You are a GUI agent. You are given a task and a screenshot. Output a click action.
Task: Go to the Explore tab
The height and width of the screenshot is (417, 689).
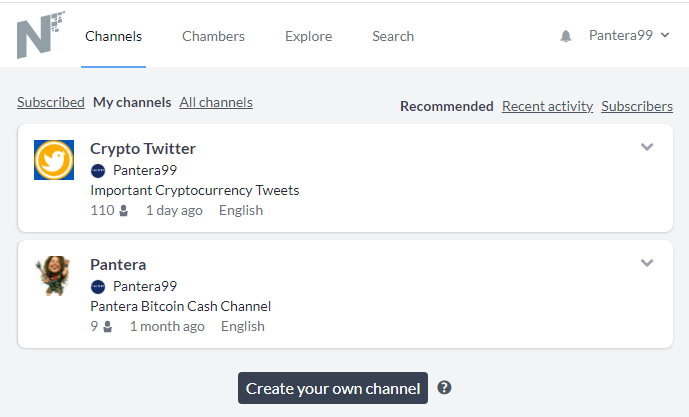click(308, 36)
